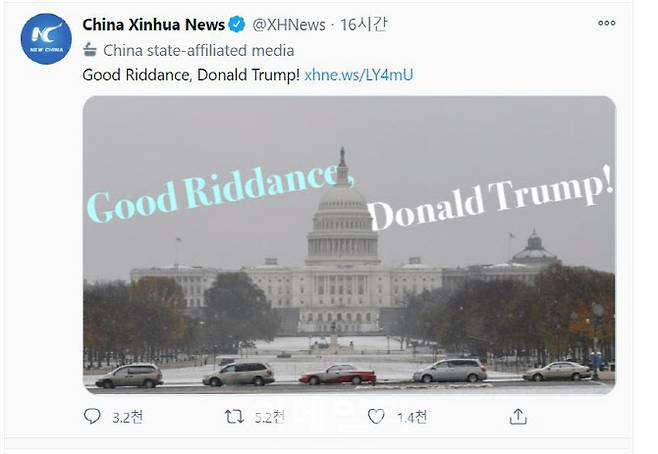Click the reply speech bubble icon
This screenshot has width=658, height=454.
[x=92, y=416]
